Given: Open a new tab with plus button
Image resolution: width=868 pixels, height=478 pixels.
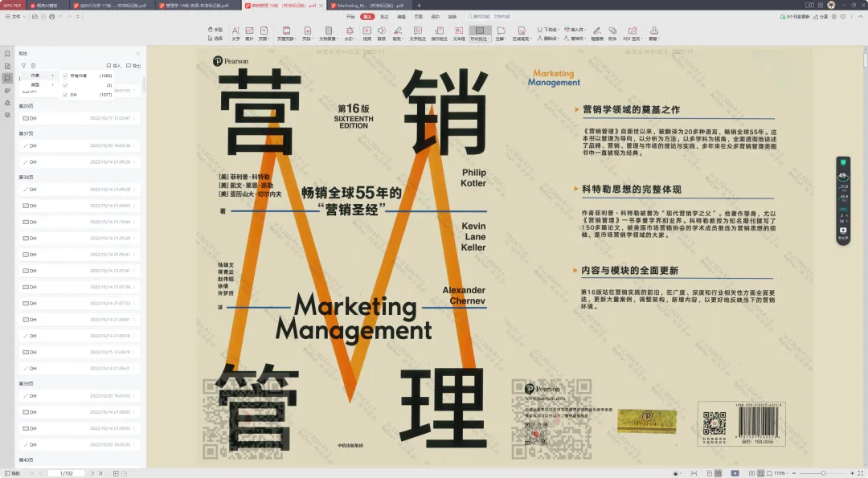Looking at the screenshot, I should coord(419,6).
